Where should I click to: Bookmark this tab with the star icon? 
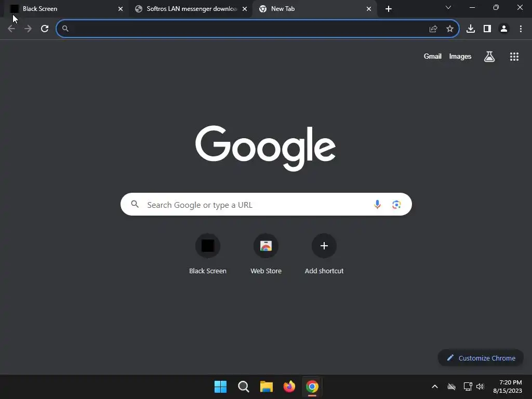click(450, 29)
